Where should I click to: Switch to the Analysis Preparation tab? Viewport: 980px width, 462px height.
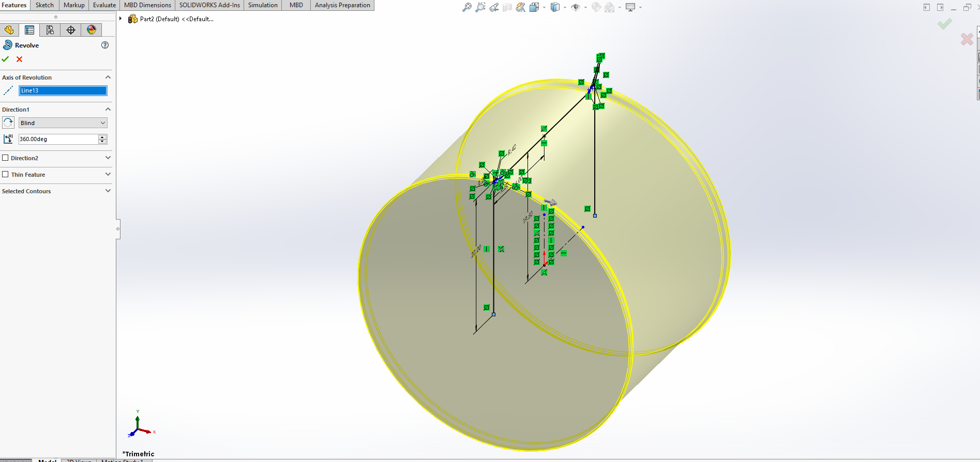coord(342,5)
